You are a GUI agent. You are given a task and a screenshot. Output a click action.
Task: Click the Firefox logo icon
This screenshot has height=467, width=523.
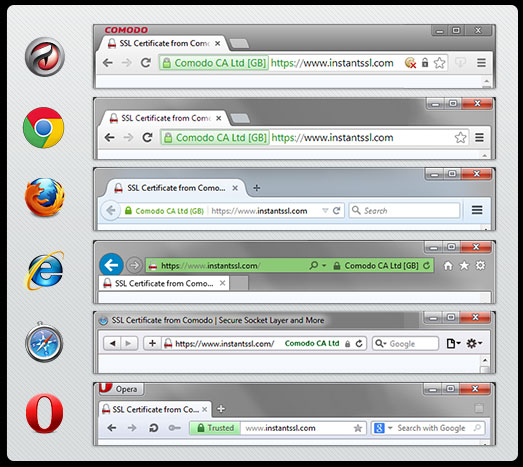coord(45,197)
